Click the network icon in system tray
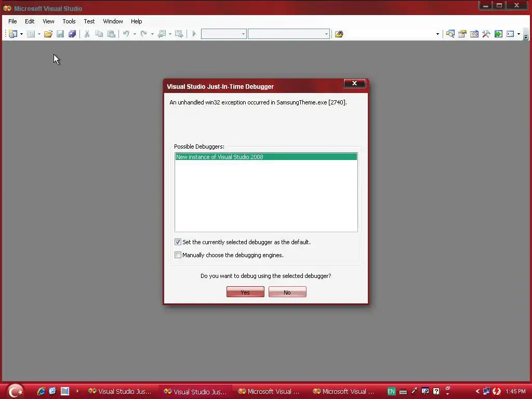The width and height of the screenshot is (532, 399). click(486, 391)
